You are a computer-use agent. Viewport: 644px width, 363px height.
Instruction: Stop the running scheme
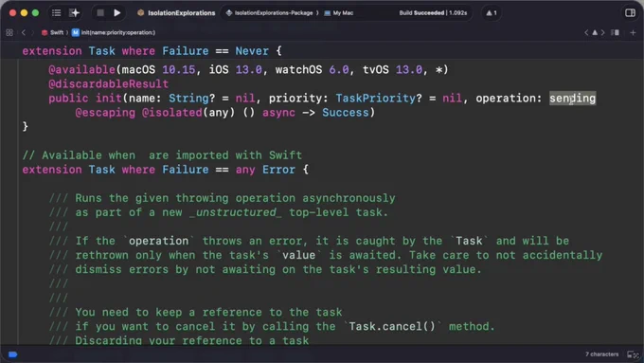100,12
